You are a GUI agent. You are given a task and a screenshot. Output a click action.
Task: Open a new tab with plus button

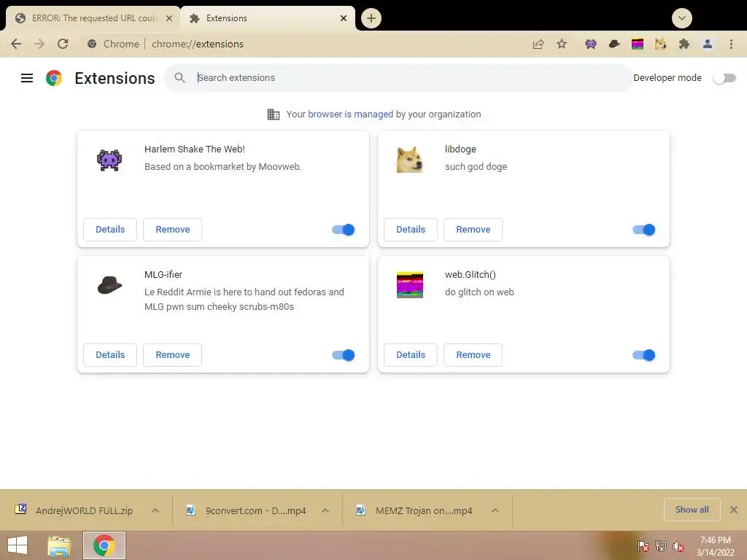click(x=371, y=18)
